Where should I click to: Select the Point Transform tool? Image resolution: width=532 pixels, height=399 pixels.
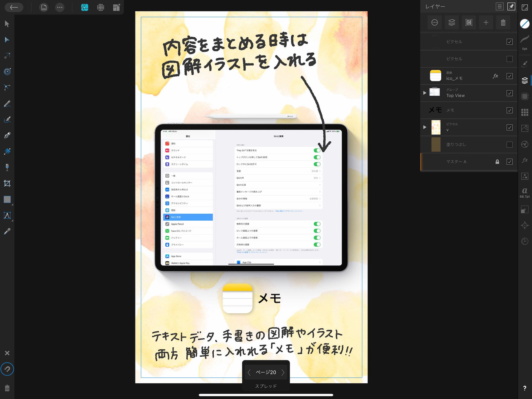(x=7, y=56)
